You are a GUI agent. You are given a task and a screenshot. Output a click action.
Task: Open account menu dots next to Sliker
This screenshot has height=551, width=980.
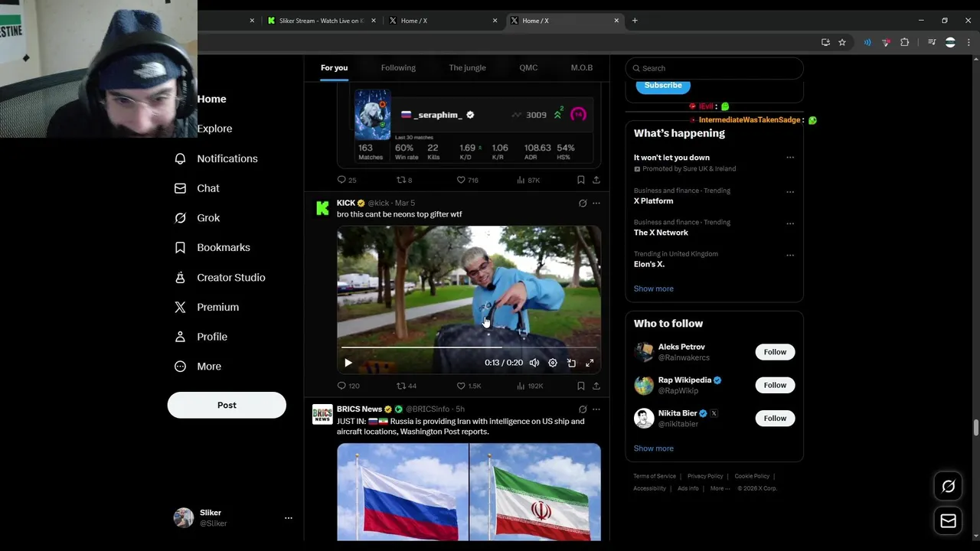[x=289, y=518]
